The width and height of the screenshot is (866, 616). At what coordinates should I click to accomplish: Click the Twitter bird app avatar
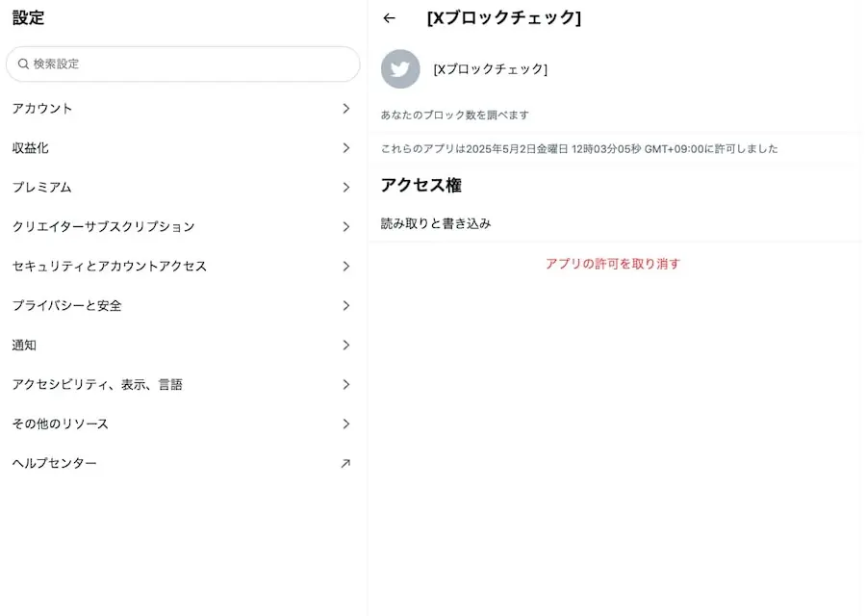click(x=400, y=69)
